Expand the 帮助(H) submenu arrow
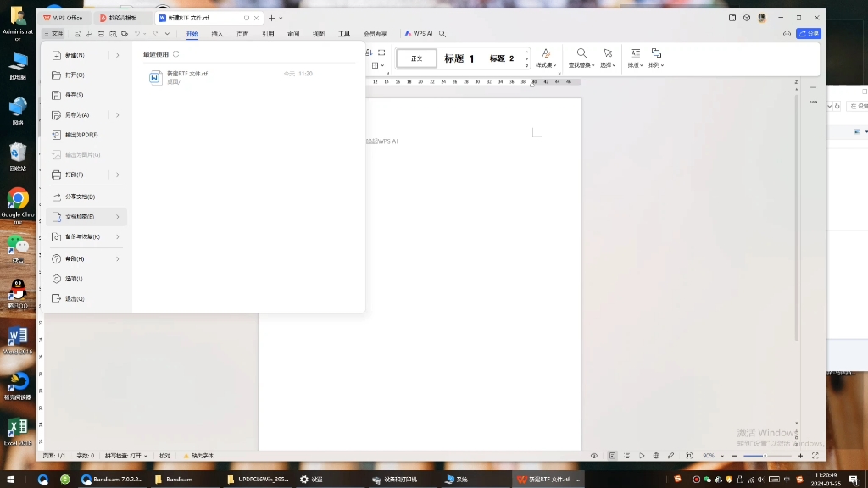 (x=117, y=259)
